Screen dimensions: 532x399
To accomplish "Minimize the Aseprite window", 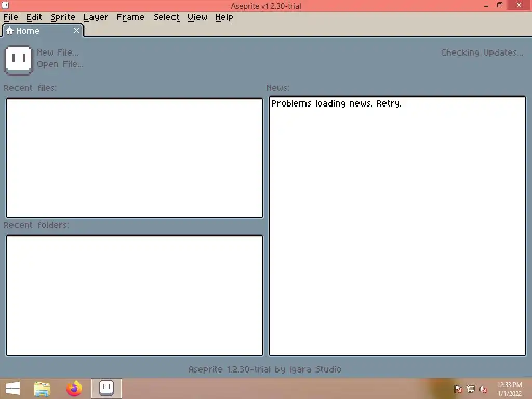I will point(486,5).
